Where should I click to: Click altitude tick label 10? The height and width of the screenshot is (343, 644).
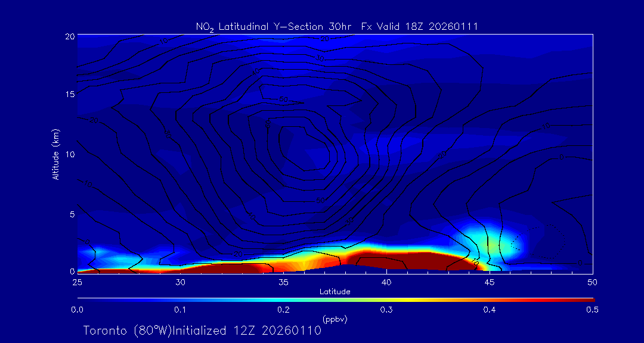(x=69, y=154)
